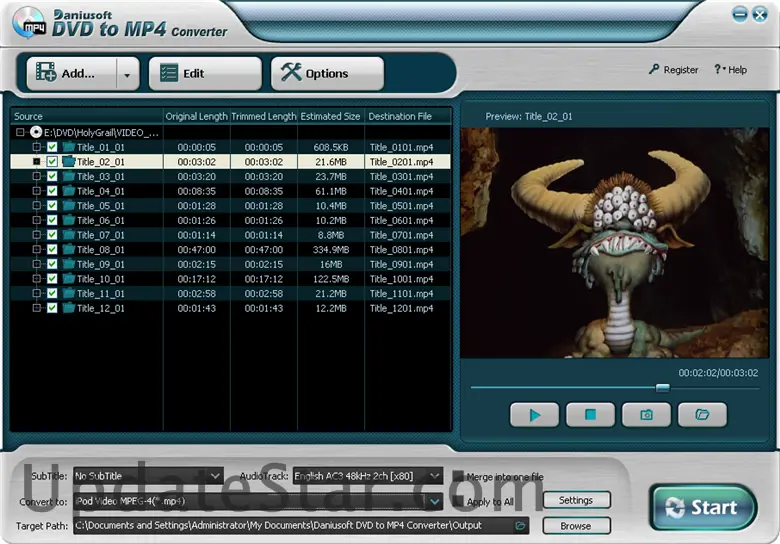This screenshot has width=780, height=544.
Task: Play the preview video
Action: click(x=534, y=415)
